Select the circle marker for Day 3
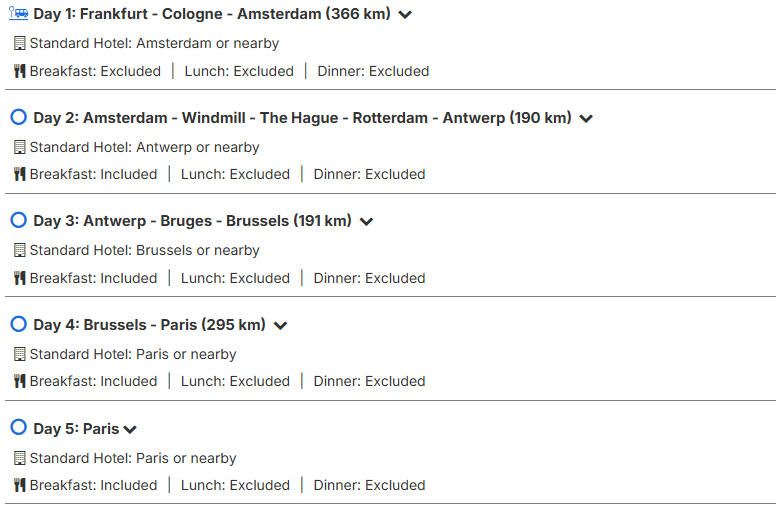This screenshot has width=776, height=506. 18,220
